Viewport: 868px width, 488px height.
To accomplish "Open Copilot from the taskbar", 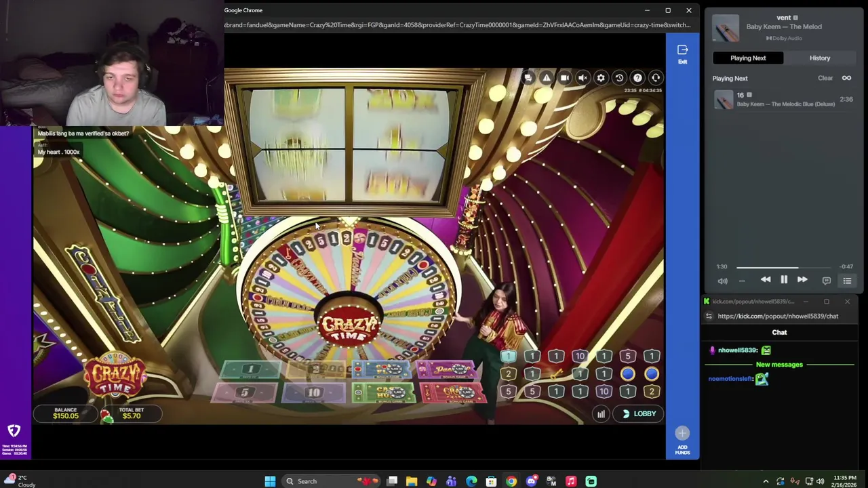I will (431, 481).
